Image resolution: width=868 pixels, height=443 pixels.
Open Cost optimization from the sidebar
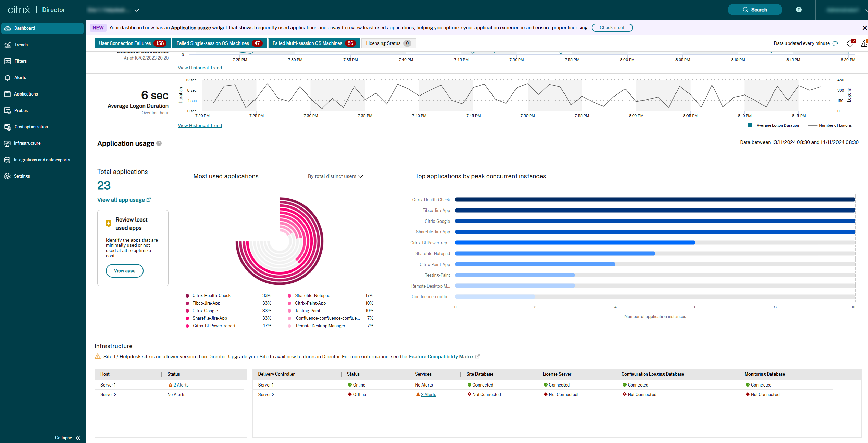pos(31,127)
